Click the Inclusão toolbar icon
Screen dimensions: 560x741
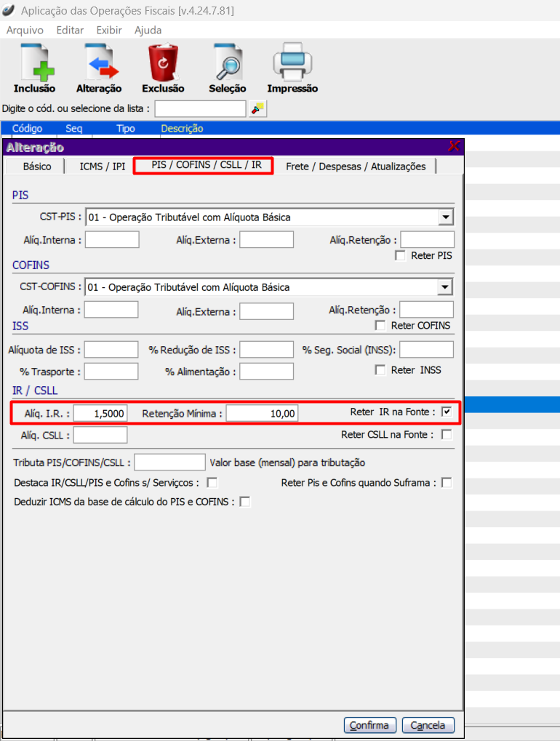[x=34, y=63]
